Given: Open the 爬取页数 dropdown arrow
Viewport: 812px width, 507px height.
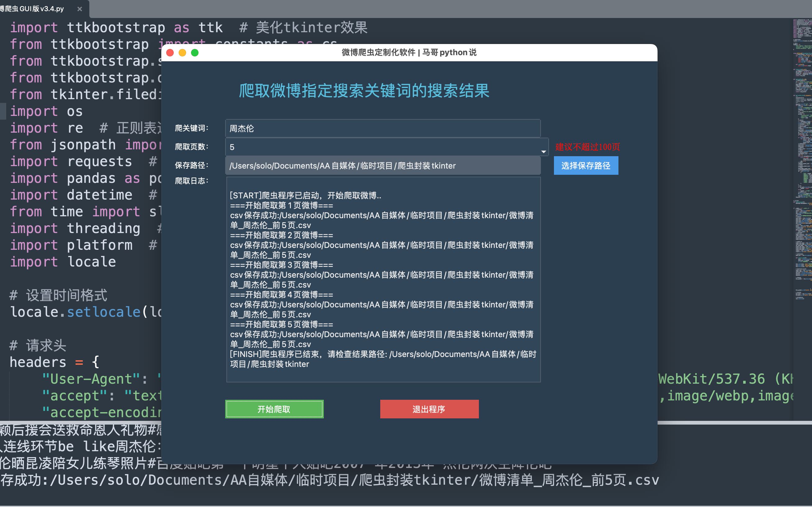Looking at the screenshot, I should point(543,152).
